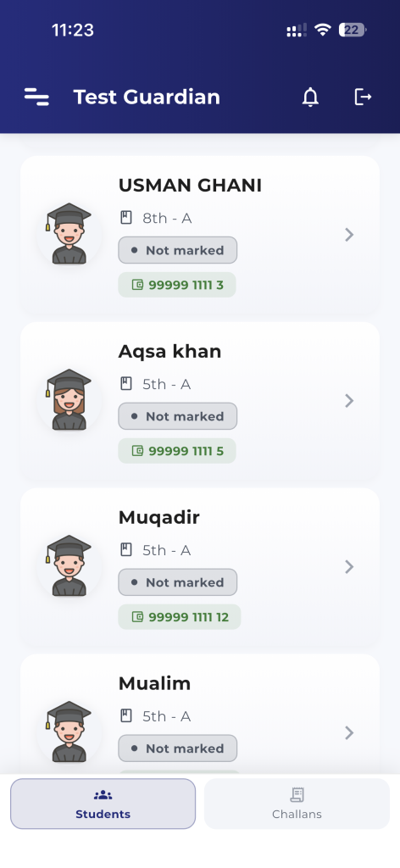
Task: Tap the class book icon beside 8th - A
Action: pyautogui.click(x=126, y=218)
